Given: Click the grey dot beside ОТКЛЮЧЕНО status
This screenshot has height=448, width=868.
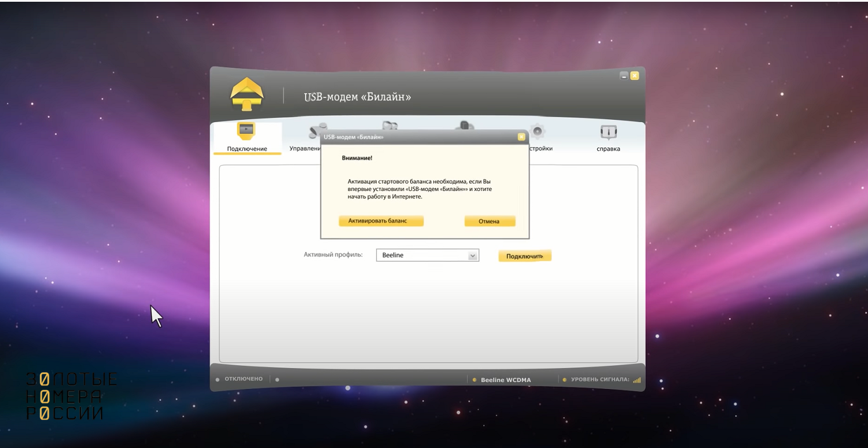Looking at the screenshot, I should pyautogui.click(x=218, y=380).
